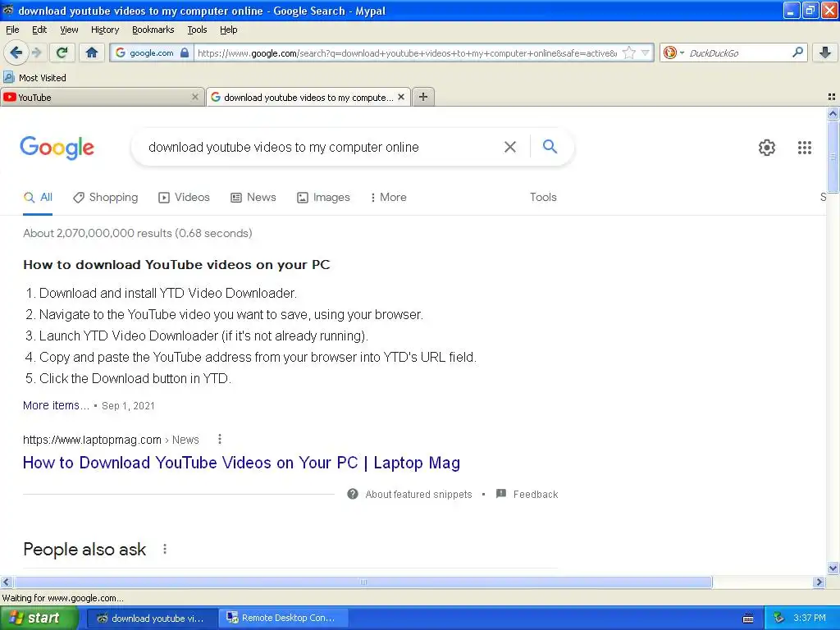Viewport: 840px width, 630px height.
Task: Open the DuckDuckGo search engine selector
Action: click(673, 52)
